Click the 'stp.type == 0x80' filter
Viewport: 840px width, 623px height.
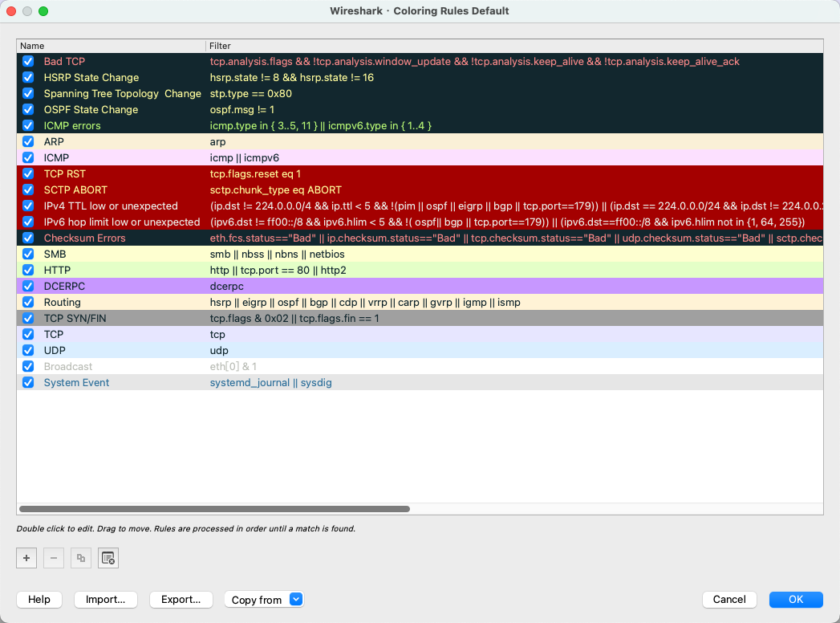tap(250, 94)
